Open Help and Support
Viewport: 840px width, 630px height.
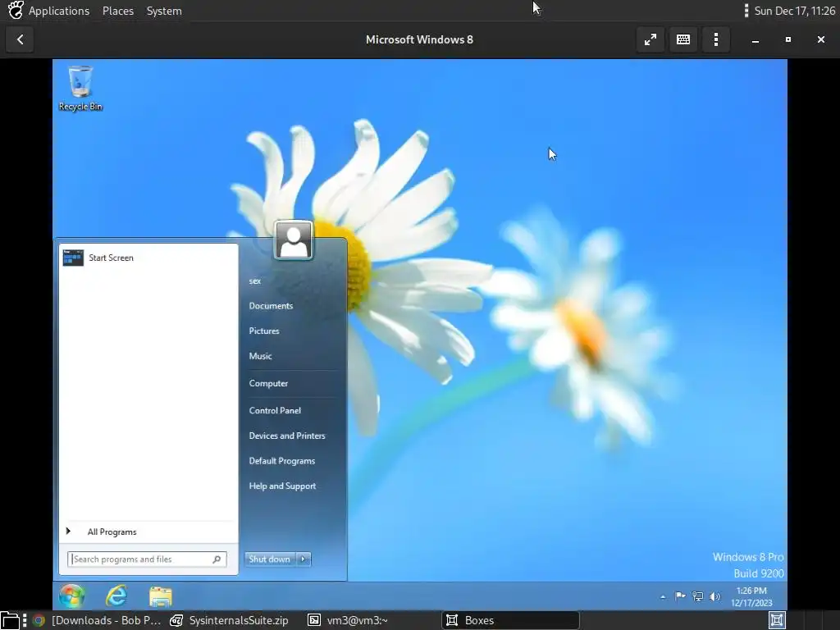[x=282, y=486]
